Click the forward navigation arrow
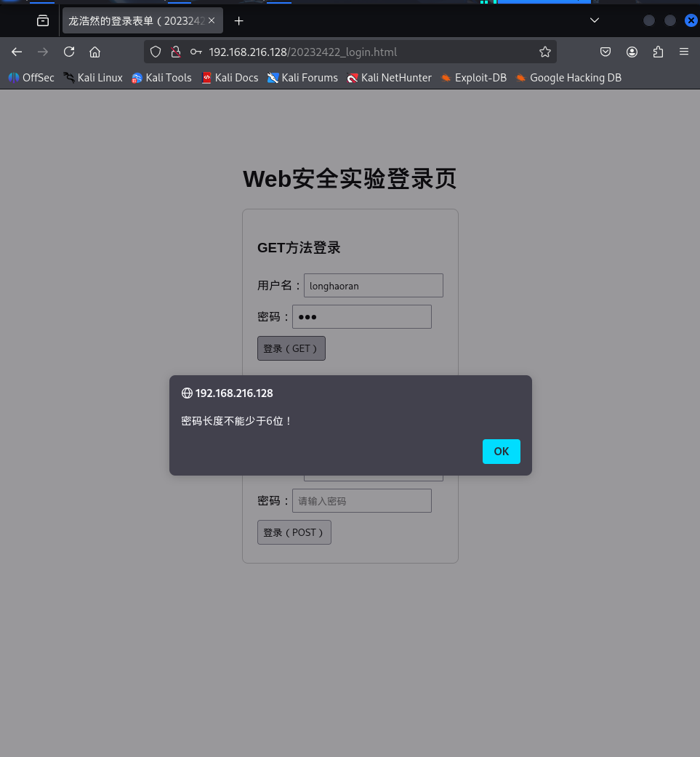700x757 pixels. pyautogui.click(x=43, y=52)
